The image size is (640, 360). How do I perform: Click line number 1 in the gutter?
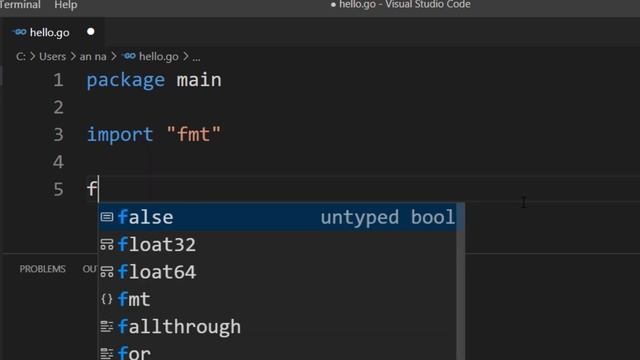click(x=58, y=80)
